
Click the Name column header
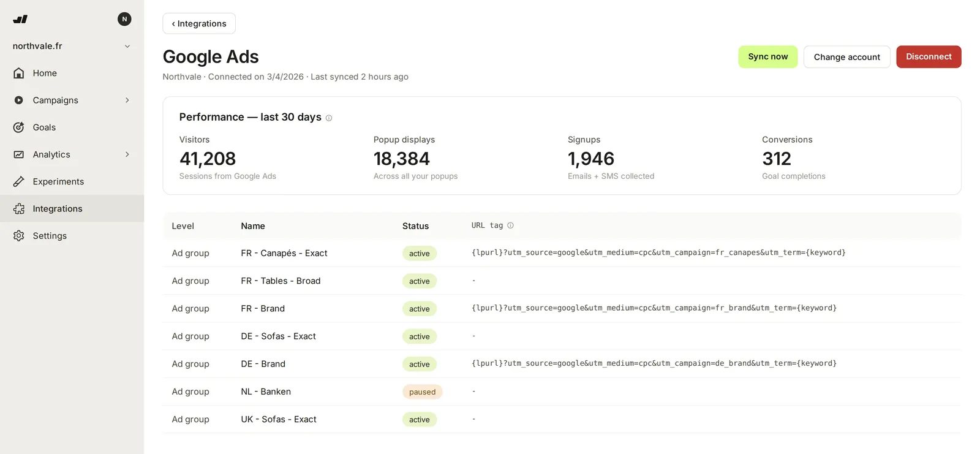point(253,226)
